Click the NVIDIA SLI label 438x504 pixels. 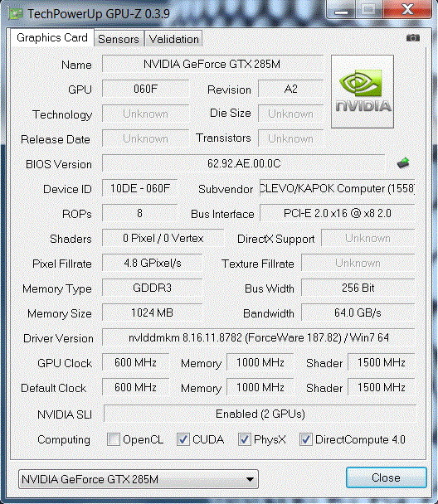pyautogui.click(x=65, y=414)
